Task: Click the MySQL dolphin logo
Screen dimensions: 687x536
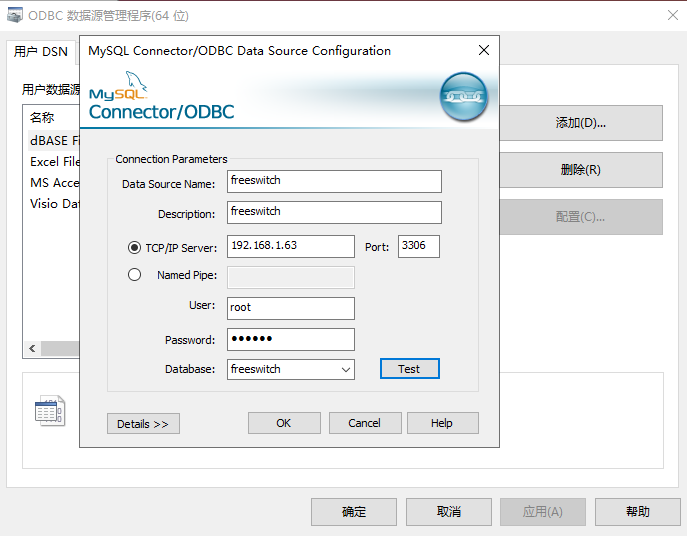Action: pyautogui.click(x=136, y=81)
